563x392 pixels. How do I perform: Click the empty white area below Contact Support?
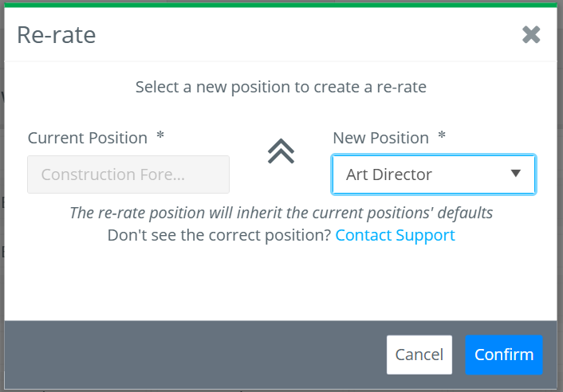(x=281, y=284)
